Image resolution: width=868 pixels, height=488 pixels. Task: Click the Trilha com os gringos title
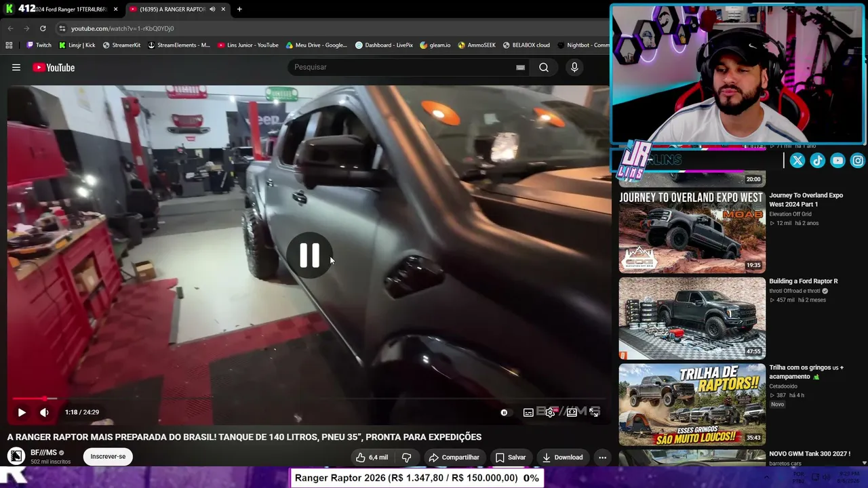click(x=806, y=372)
